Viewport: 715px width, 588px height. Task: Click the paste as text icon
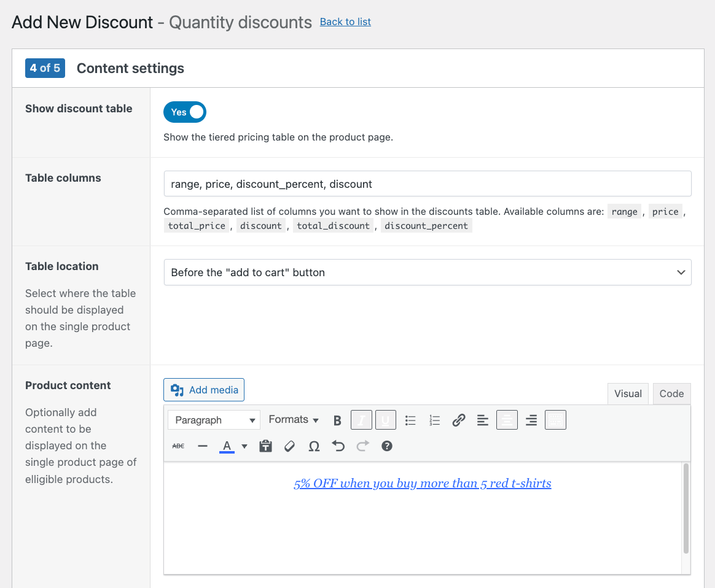coord(265,446)
